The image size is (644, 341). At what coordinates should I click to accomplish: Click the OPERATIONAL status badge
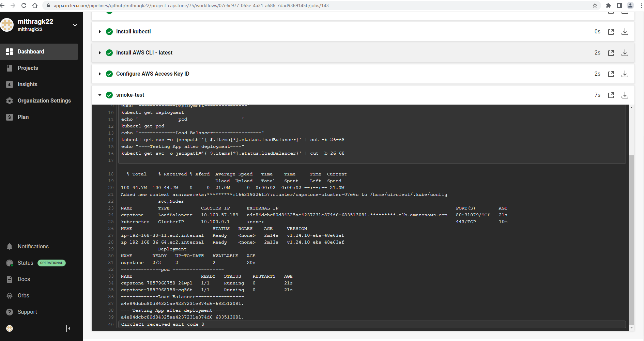point(51,263)
